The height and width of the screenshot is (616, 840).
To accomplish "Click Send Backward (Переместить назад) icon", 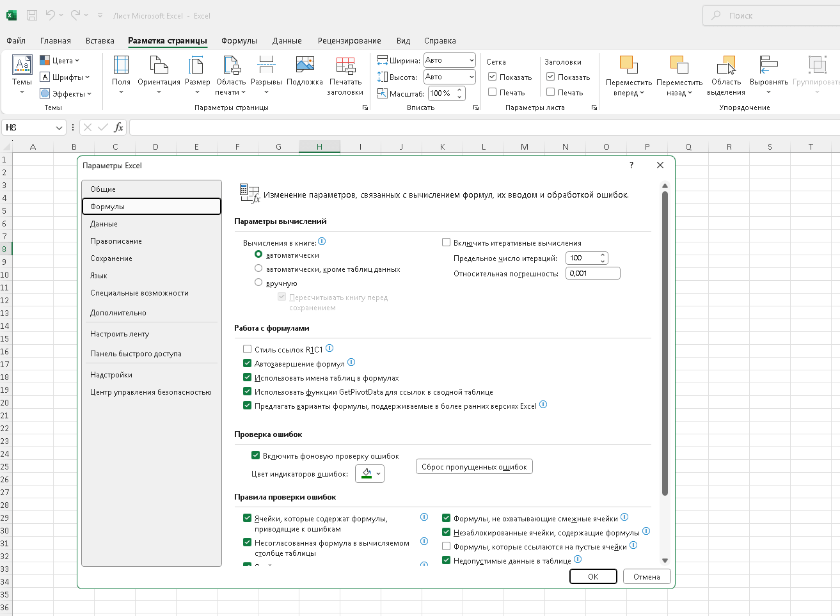I will (x=679, y=65).
